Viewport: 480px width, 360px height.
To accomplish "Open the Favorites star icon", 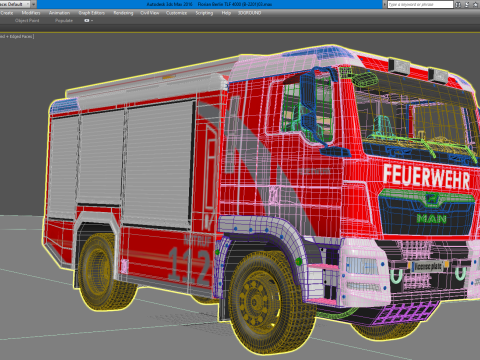I will (x=476, y=4).
